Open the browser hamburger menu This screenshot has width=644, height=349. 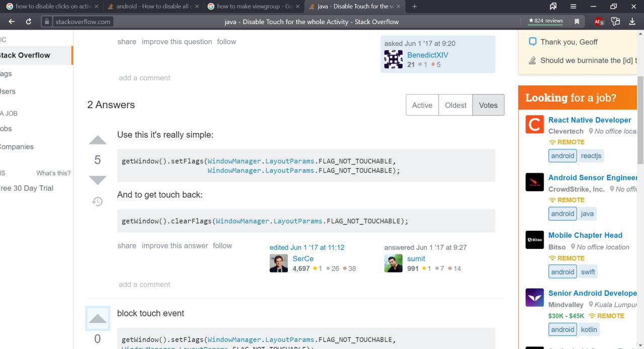pyautogui.click(x=574, y=7)
